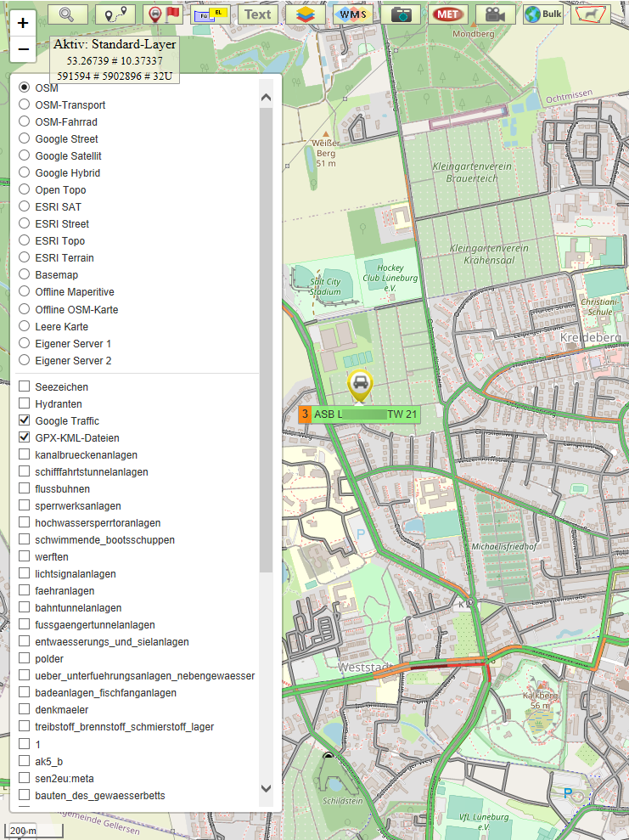This screenshot has width=629, height=840.
Task: Click the camera screenshot icon
Action: click(x=400, y=14)
